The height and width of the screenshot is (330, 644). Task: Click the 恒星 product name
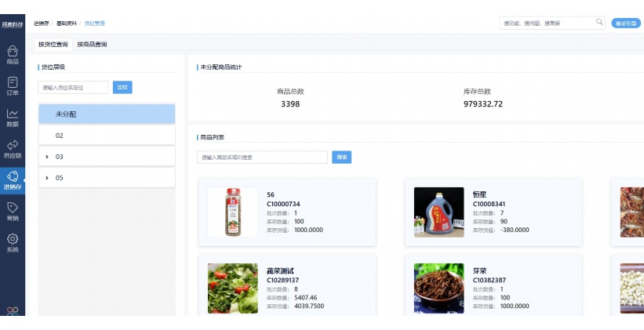pos(479,194)
